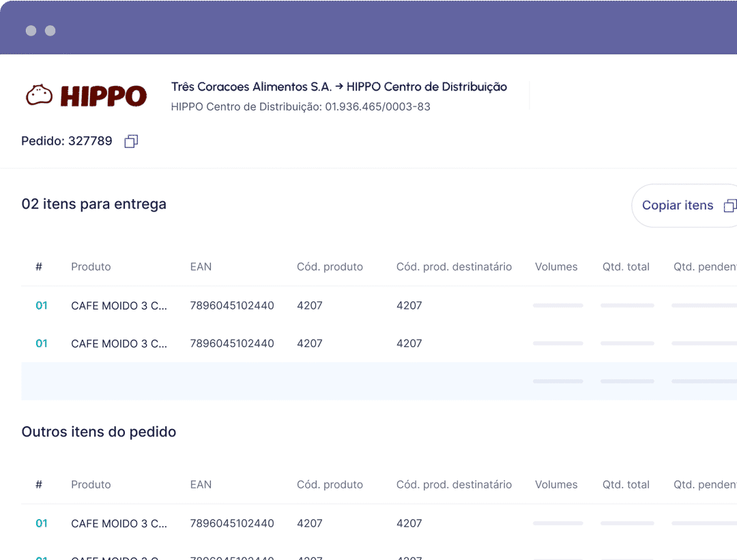Click item number 01 in the first delivery row
The width and height of the screenshot is (737, 560).
42,306
